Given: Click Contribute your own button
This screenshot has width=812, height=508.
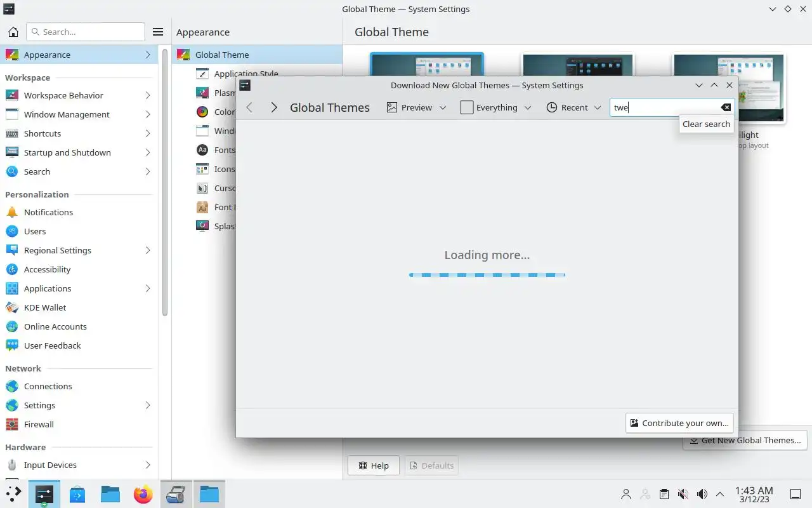Looking at the screenshot, I should [x=679, y=423].
